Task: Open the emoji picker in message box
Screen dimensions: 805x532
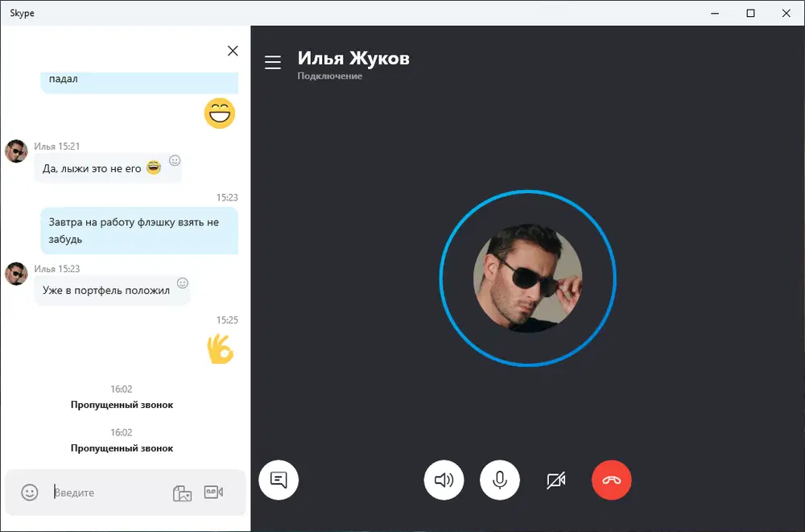Action: tap(30, 492)
